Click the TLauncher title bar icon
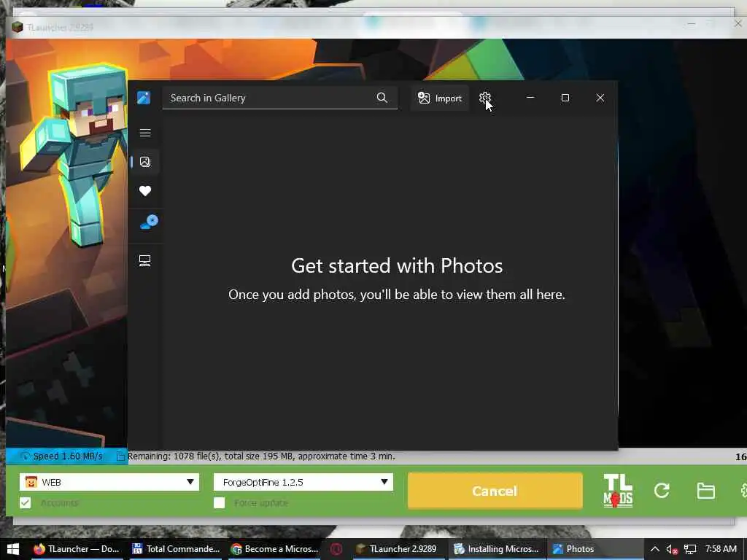Screen dimensions: 747x560 click(18, 27)
